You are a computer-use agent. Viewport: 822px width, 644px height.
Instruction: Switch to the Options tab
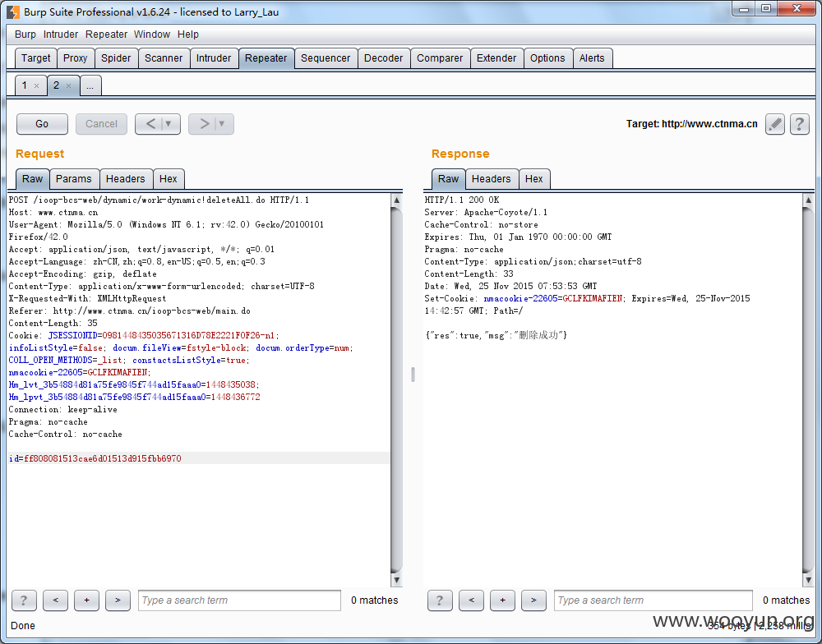point(547,58)
